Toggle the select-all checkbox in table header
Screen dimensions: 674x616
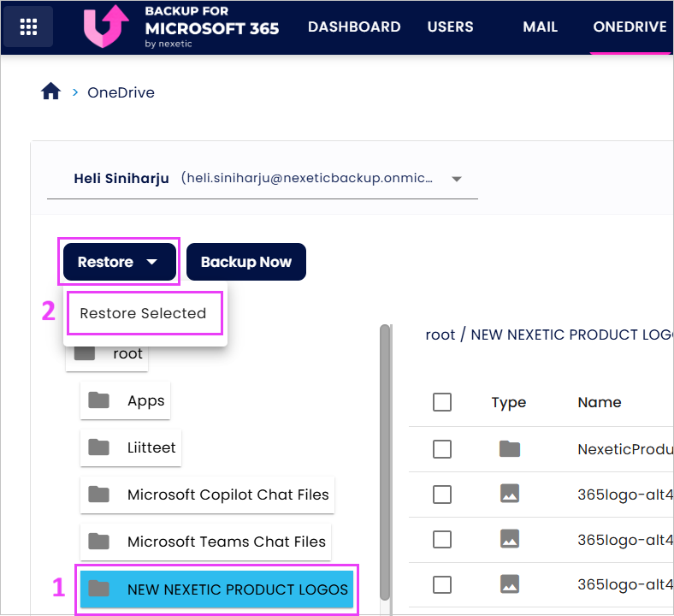(442, 402)
